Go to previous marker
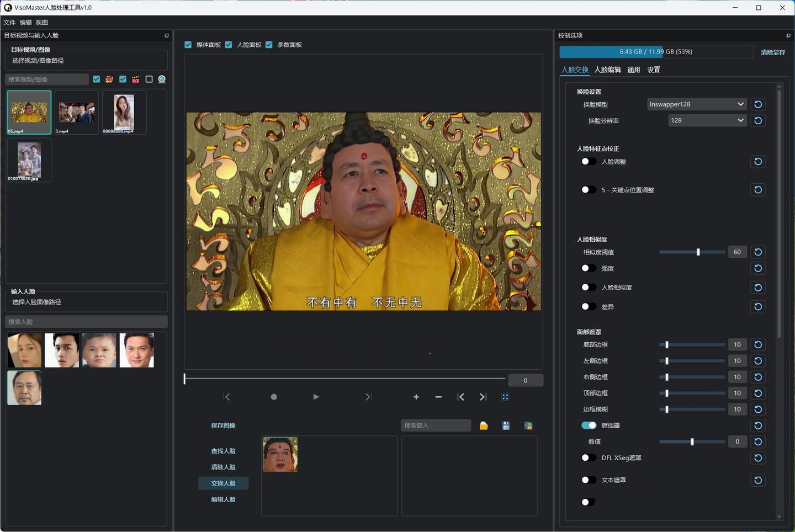The width and height of the screenshot is (795, 532). 461,397
